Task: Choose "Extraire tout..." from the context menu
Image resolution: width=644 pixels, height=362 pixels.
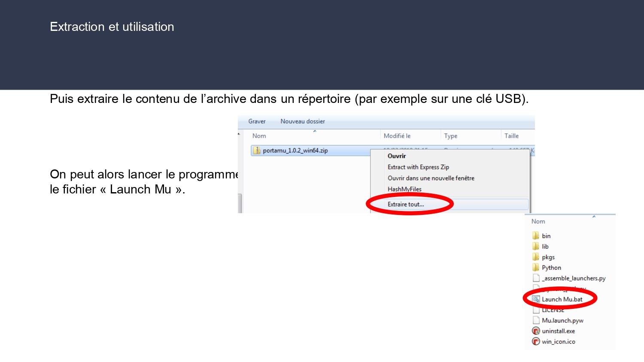Action: pos(406,205)
